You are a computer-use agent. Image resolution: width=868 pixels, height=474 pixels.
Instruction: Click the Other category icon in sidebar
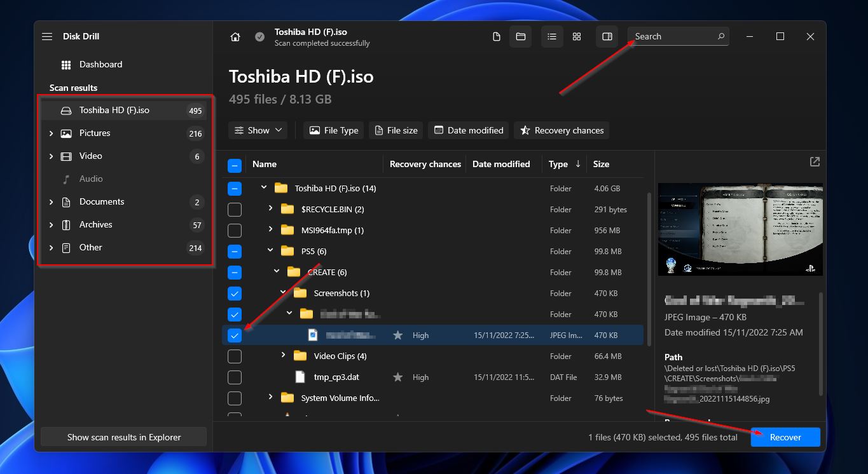point(66,248)
